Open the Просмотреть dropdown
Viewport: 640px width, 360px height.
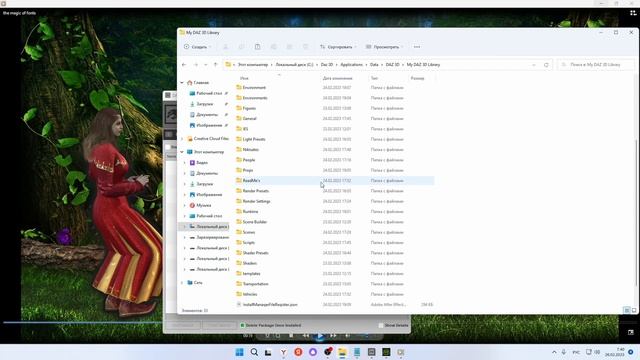click(x=384, y=47)
